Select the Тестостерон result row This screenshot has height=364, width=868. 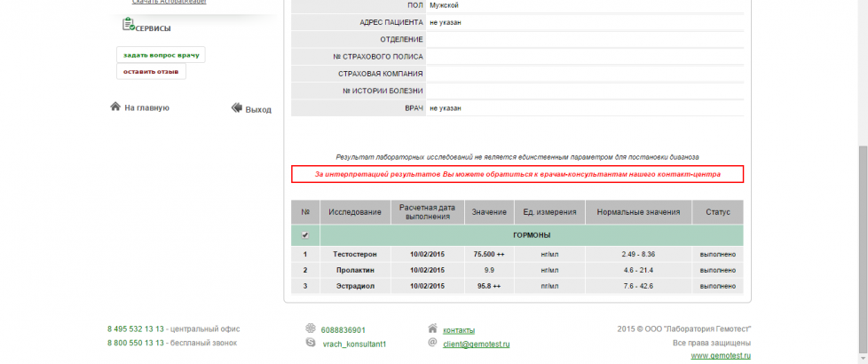click(517, 255)
